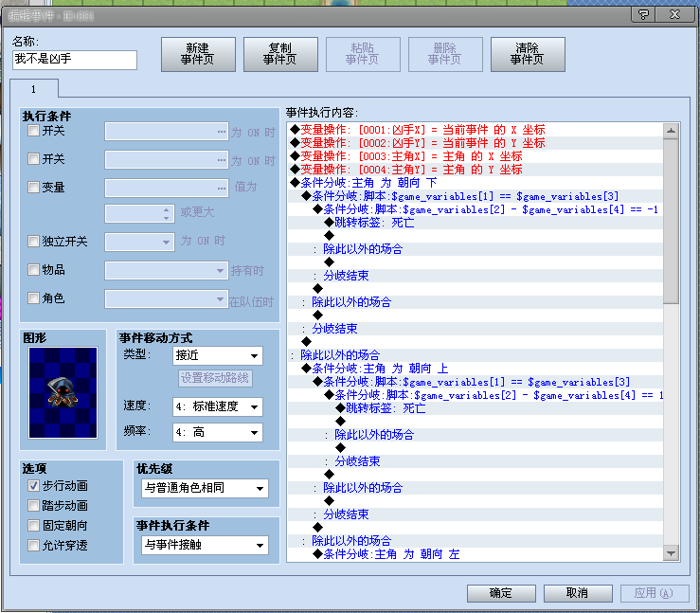This screenshot has width=700, height=613.
Task: Open the 优先级 dropdown 与普通角色相同
Action: pyautogui.click(x=205, y=488)
